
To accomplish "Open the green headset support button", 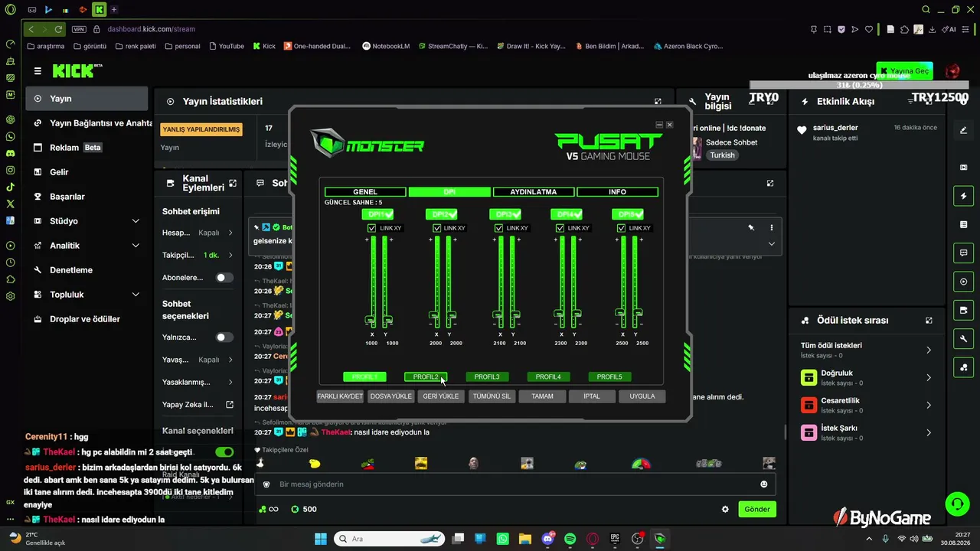I will (x=957, y=504).
